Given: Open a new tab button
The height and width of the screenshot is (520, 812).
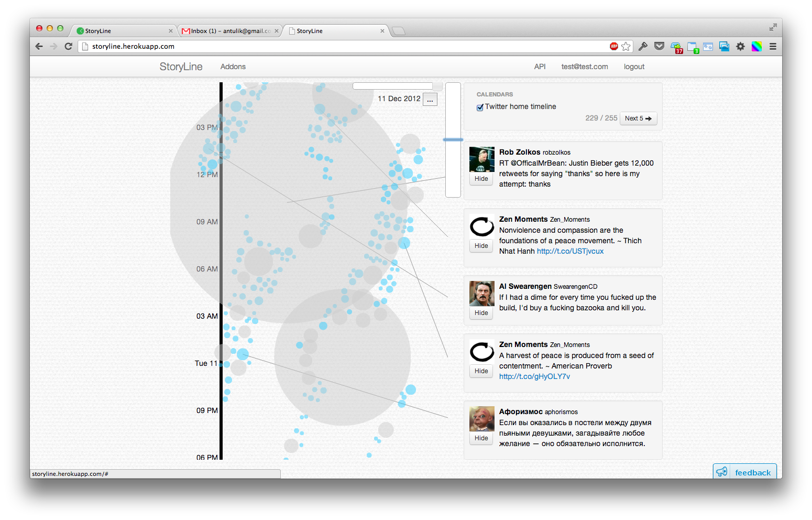Looking at the screenshot, I should [399, 31].
